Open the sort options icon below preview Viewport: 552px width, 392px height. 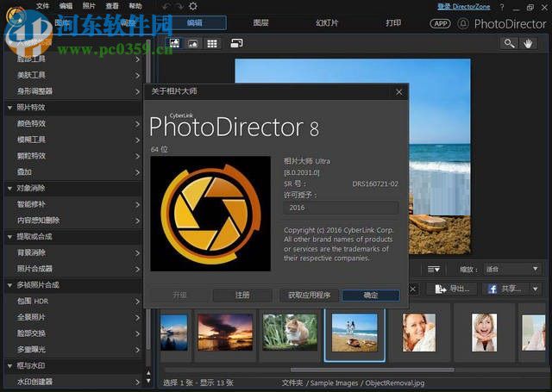(433, 270)
